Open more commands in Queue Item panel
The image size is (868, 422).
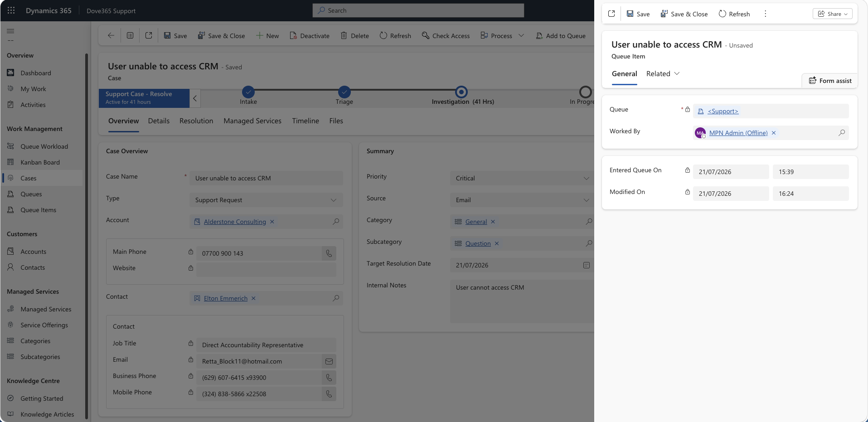coord(766,14)
